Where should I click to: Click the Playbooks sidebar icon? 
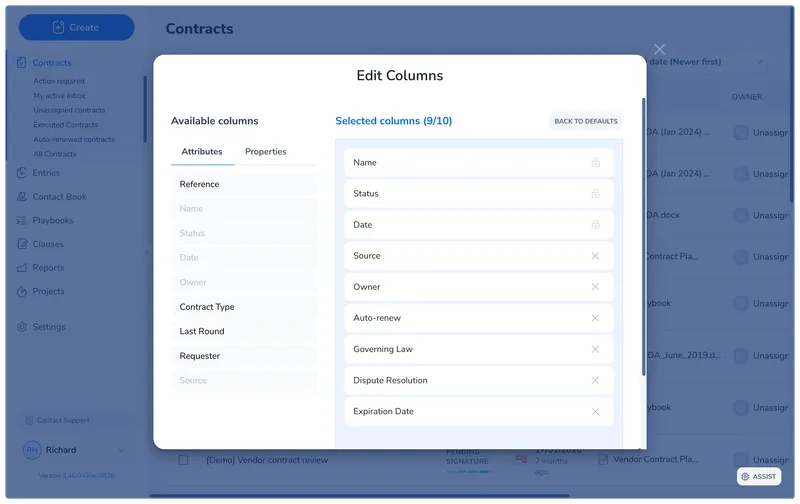point(21,220)
